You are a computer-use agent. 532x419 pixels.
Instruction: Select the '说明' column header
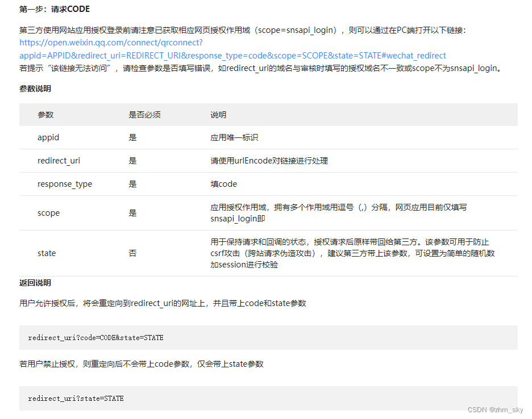pyautogui.click(x=218, y=115)
